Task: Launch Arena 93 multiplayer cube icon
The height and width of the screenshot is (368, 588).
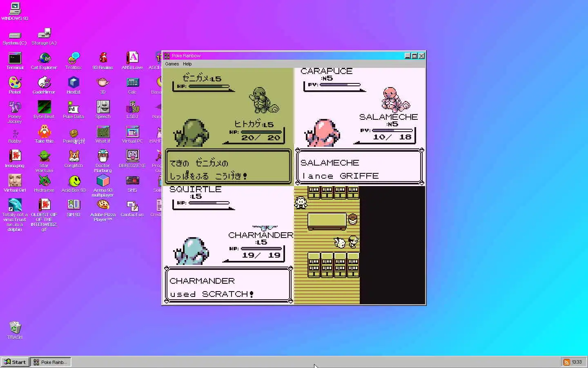Action: [x=103, y=186]
